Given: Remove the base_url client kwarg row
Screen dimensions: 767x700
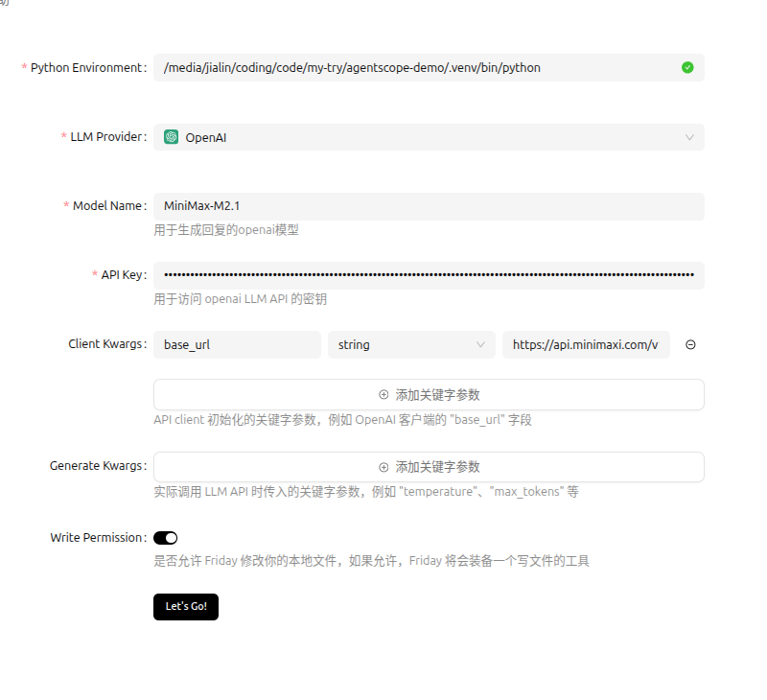Looking at the screenshot, I should pyautogui.click(x=690, y=345).
